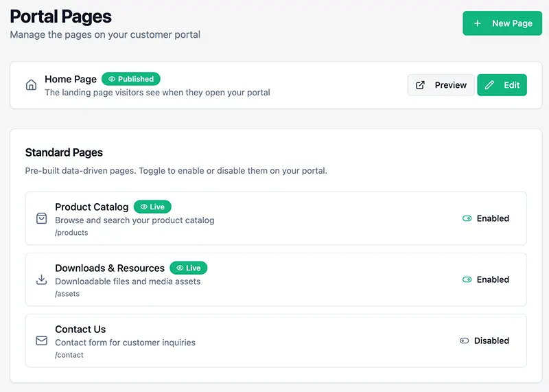This screenshot has height=392, width=549.
Task: Create a new page with New Page button
Action: [x=502, y=23]
